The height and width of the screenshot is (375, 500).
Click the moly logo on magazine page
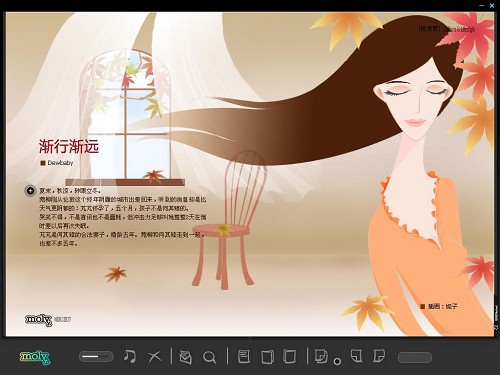[x=39, y=320]
